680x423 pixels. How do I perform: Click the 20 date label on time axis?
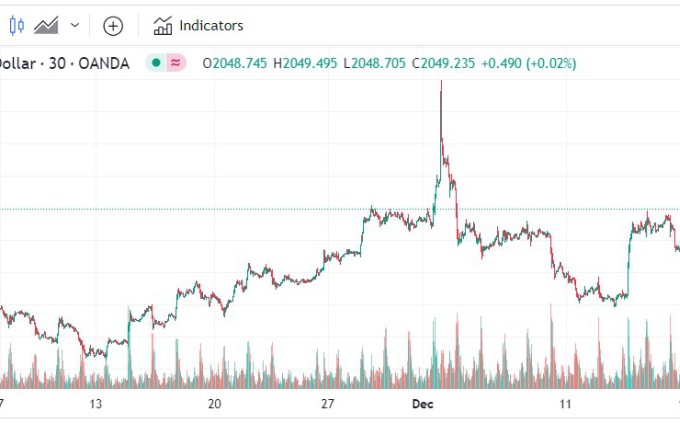click(x=214, y=404)
